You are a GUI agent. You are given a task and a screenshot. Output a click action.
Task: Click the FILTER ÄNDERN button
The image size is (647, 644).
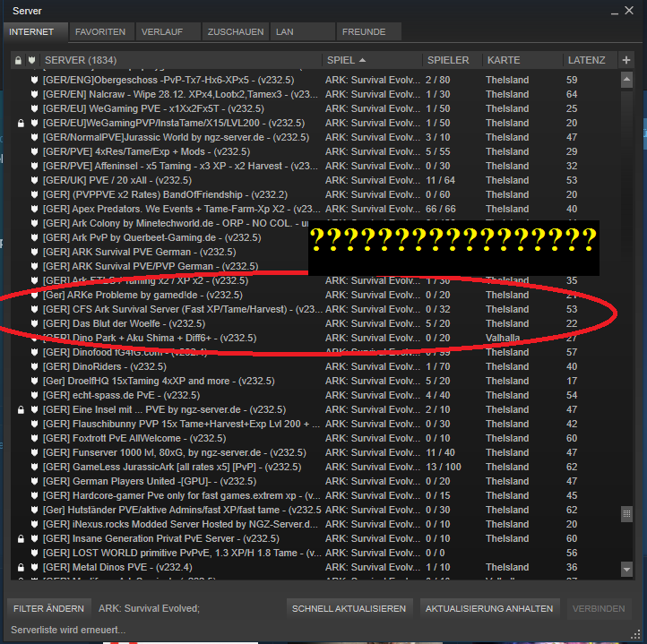(48, 608)
